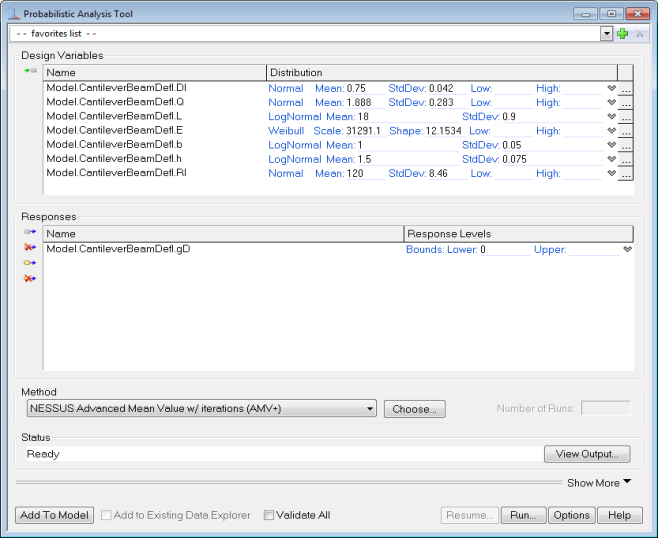This screenshot has height=538, width=658.
Task: Click the add design variable arrow icon
Action: (x=30, y=72)
